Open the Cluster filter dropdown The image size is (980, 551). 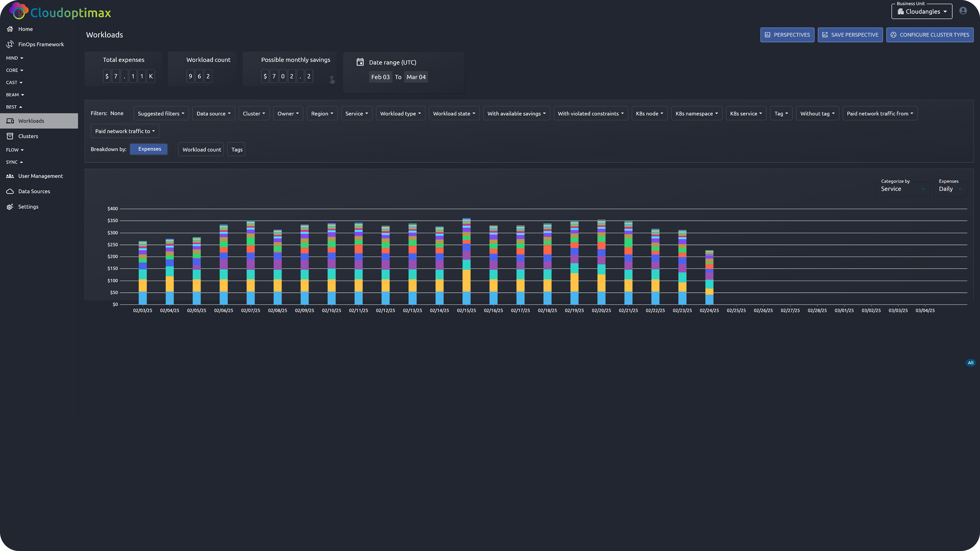coord(254,113)
